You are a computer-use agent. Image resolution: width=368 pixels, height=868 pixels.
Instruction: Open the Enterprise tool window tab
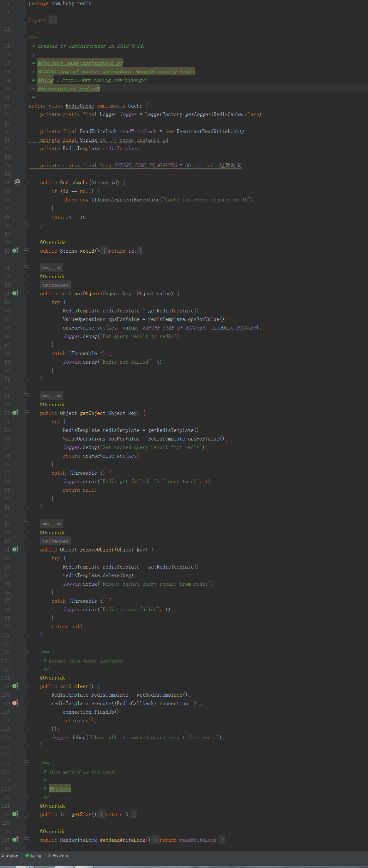pos(9,855)
